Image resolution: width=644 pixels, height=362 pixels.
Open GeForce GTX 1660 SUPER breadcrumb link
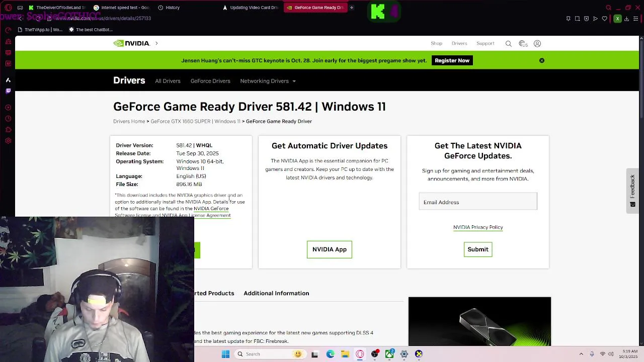click(x=195, y=121)
